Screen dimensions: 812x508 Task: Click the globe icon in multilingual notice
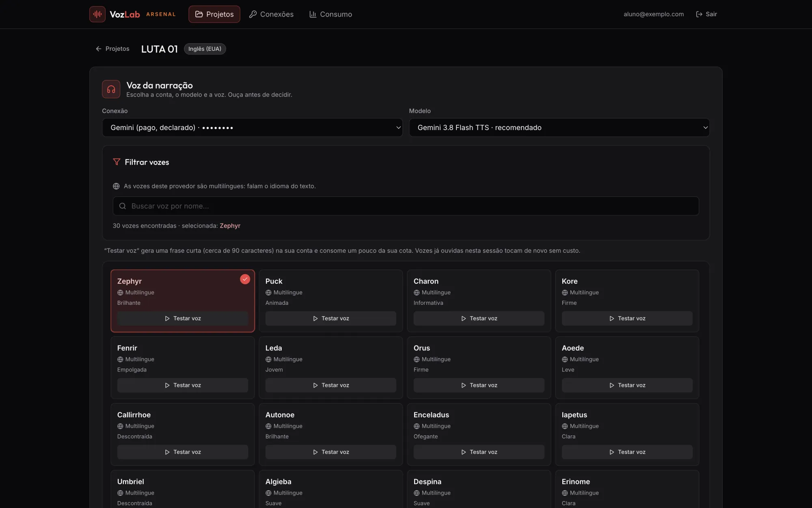coord(116,186)
